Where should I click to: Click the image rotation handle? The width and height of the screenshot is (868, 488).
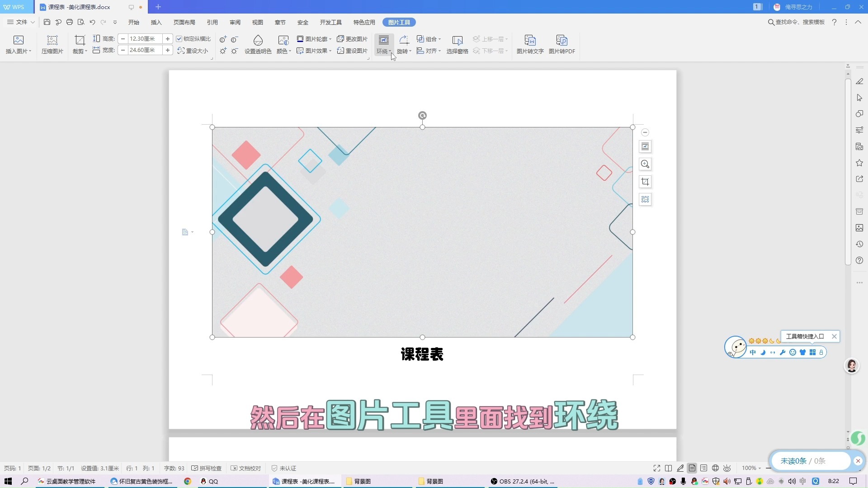422,116
